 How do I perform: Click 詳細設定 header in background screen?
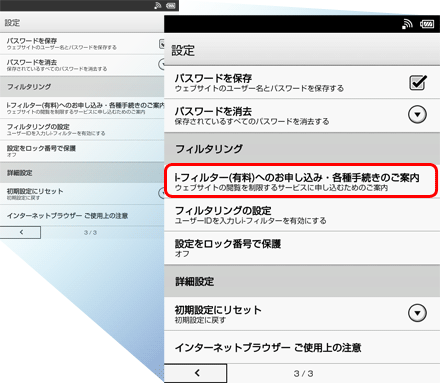[82, 173]
